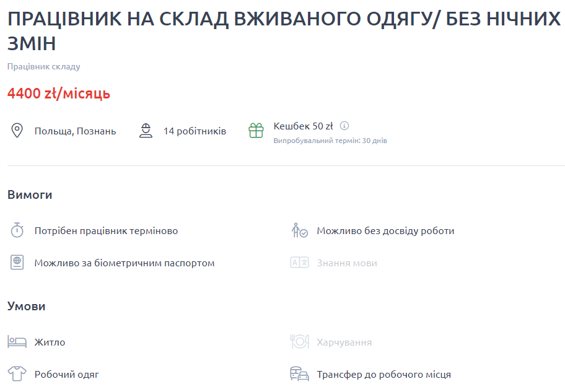Click the bus icon for Трансфер до робочого місця
565x392 pixels.
[x=299, y=373]
